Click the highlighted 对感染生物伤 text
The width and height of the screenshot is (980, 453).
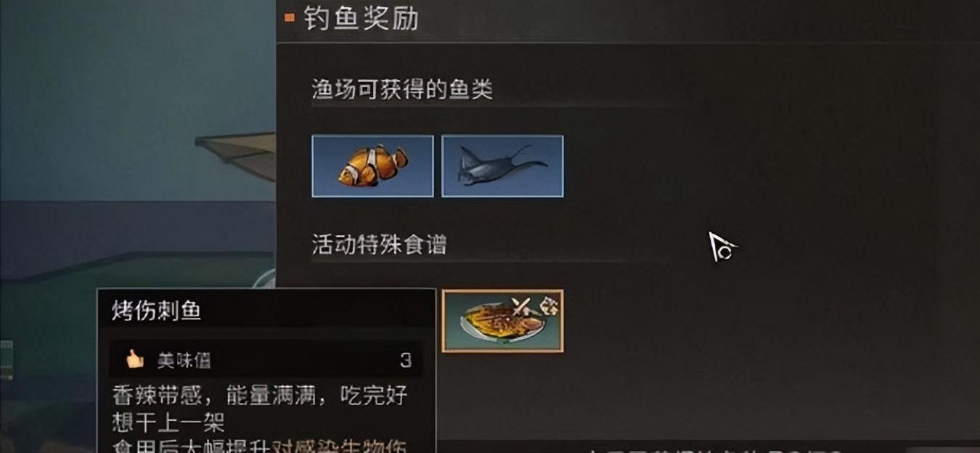338,446
